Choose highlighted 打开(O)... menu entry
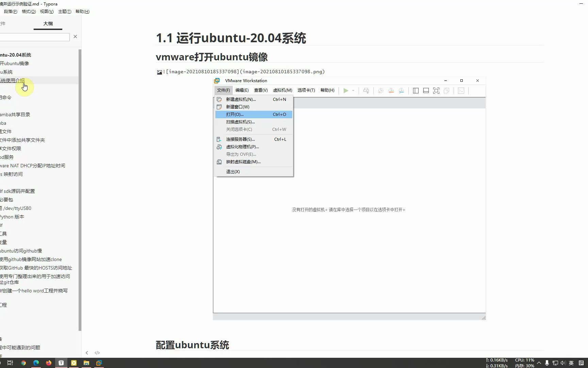Viewport: 588px width, 368px height. (x=254, y=114)
